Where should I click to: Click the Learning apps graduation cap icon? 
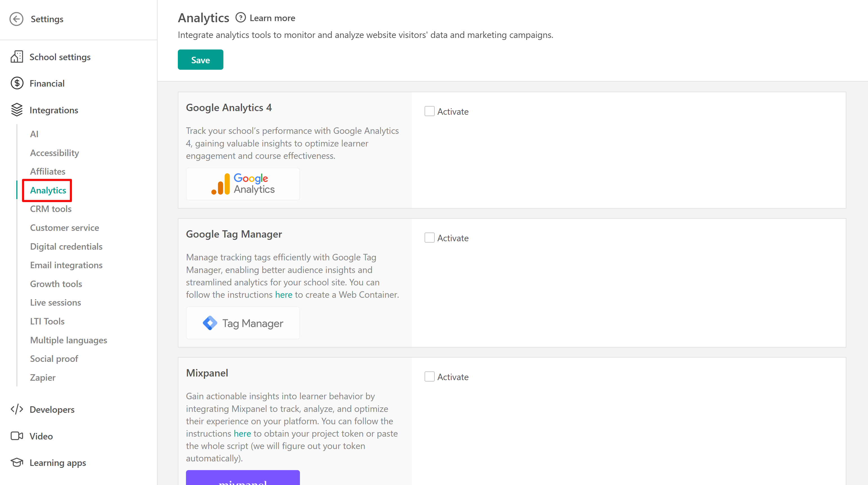tap(17, 463)
